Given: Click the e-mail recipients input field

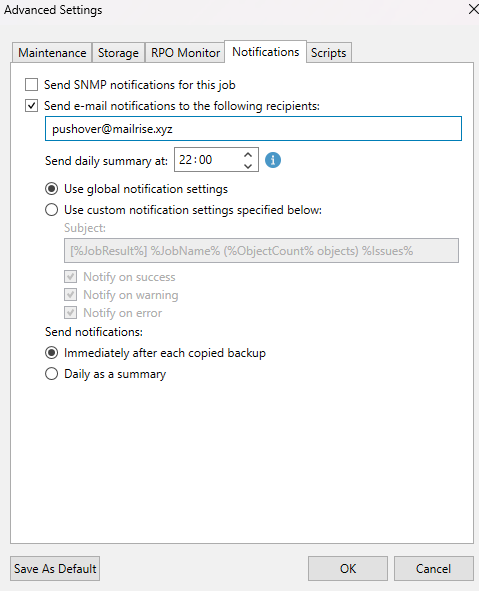Looking at the screenshot, I should tap(253, 129).
